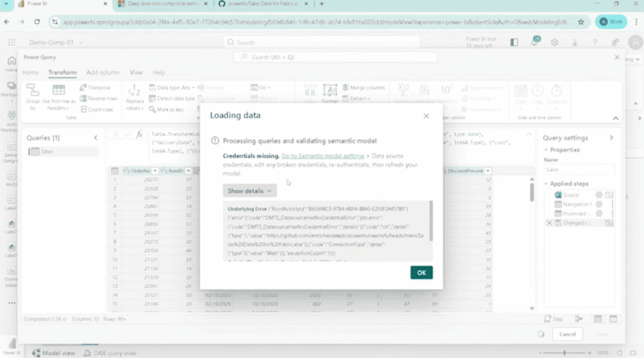Click Use first row as headers
644x358 pixels.
pyautogui.click(x=58, y=97)
